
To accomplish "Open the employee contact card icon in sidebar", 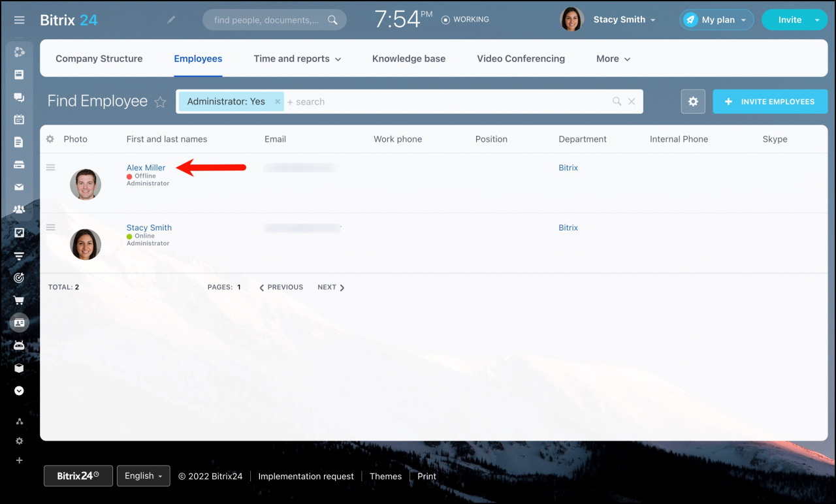I will [x=19, y=323].
